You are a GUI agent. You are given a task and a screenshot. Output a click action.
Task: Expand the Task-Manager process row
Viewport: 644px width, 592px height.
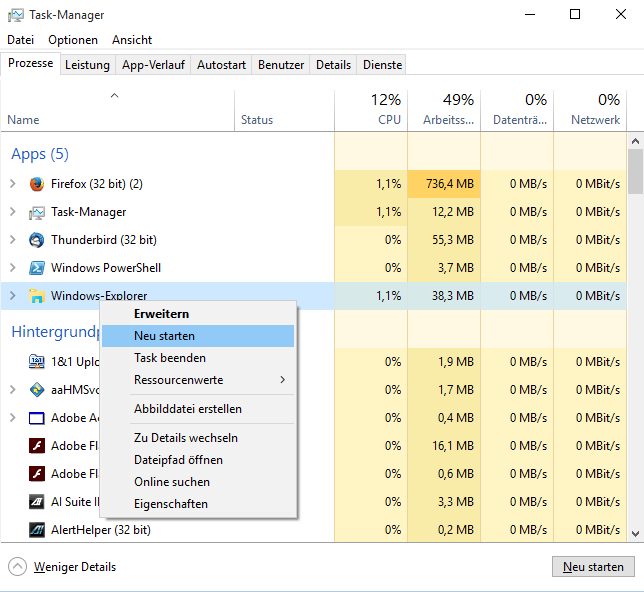pos(13,212)
